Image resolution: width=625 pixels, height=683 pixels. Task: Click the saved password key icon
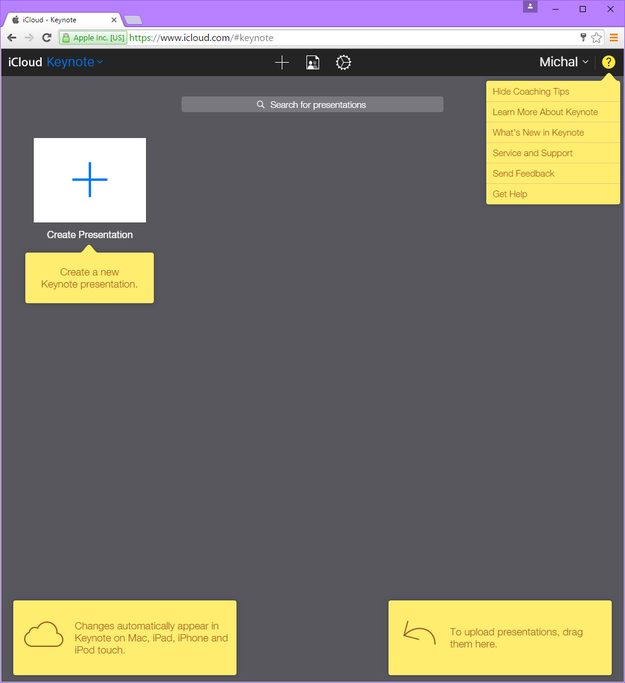[583, 37]
